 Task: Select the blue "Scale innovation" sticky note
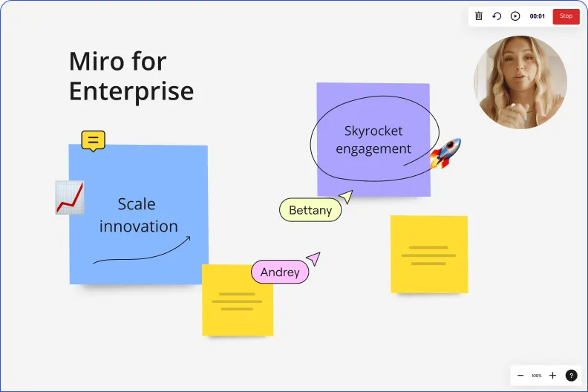click(138, 215)
